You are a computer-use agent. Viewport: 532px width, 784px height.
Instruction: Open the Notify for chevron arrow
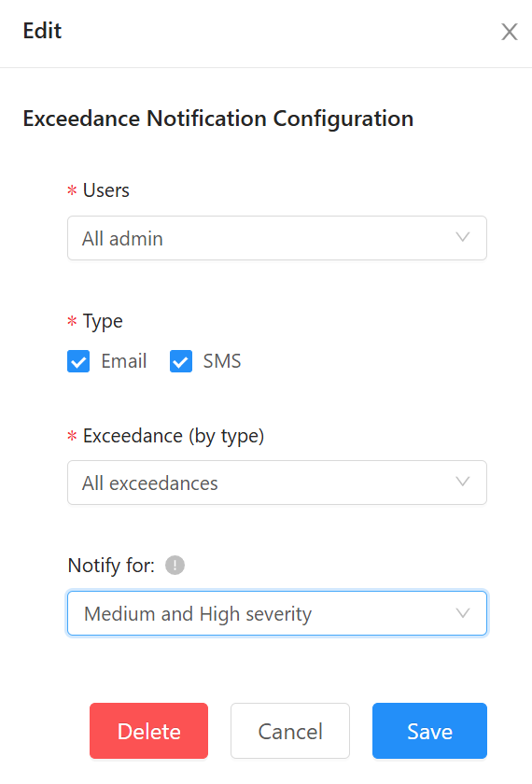point(463,613)
